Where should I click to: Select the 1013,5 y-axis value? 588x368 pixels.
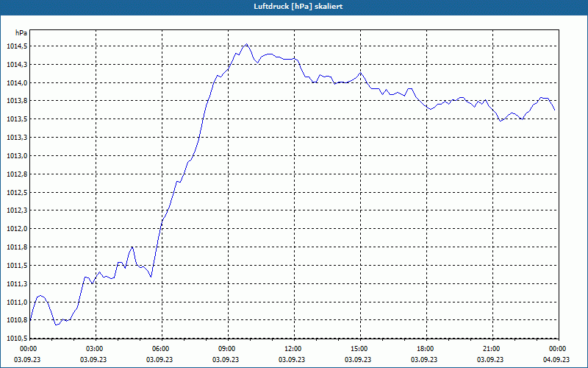17,119
